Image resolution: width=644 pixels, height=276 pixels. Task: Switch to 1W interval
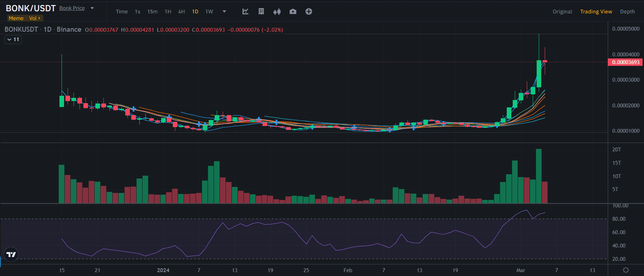point(209,12)
